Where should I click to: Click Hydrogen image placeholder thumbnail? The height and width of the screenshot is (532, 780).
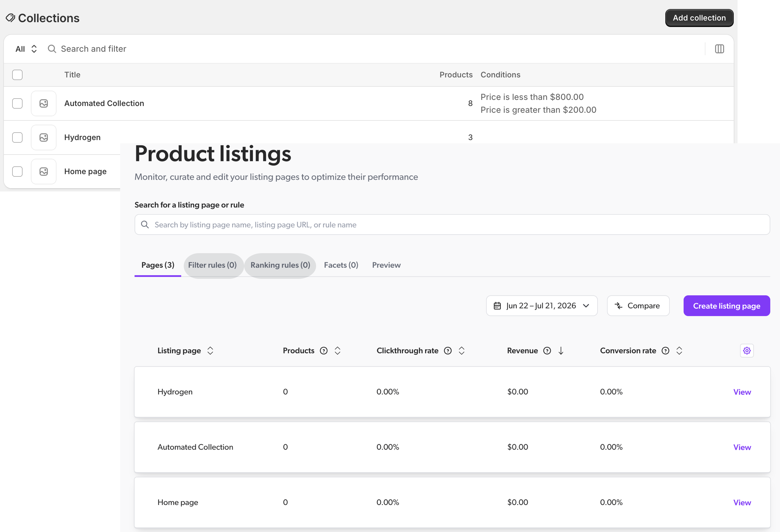[x=44, y=137]
